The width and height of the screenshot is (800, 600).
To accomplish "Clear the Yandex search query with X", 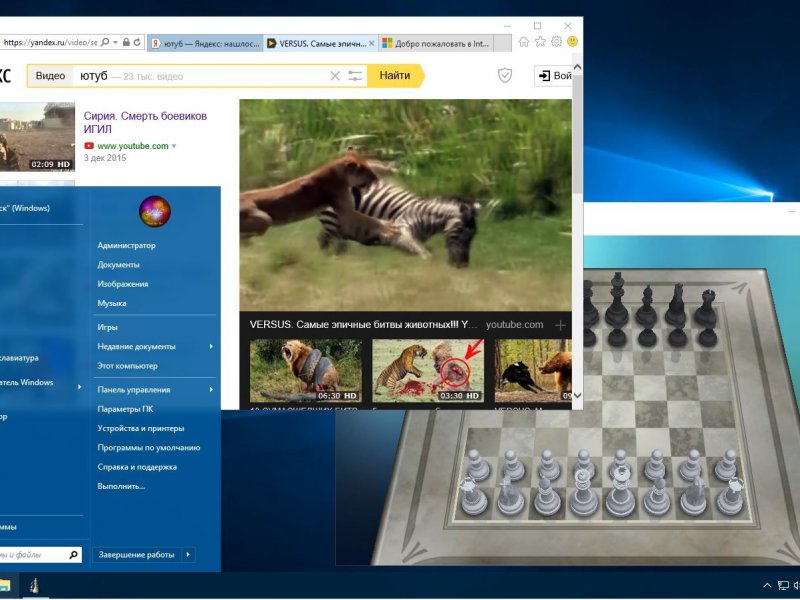I will click(x=335, y=76).
